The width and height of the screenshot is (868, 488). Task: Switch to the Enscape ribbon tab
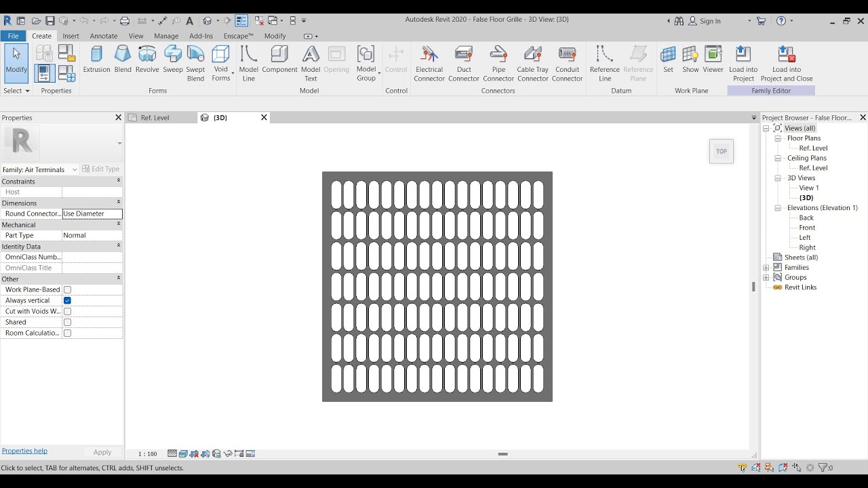click(x=239, y=36)
